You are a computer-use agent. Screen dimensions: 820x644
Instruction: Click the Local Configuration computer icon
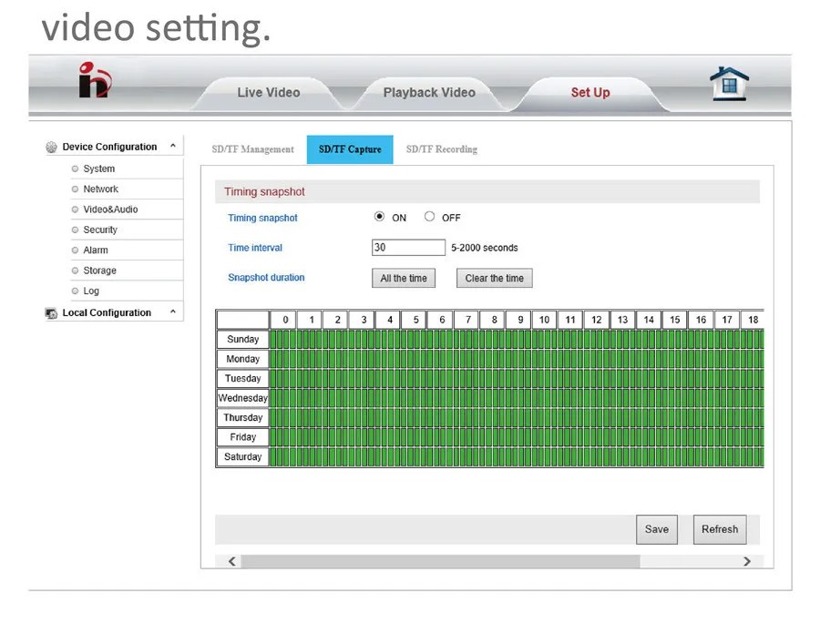click(51, 313)
